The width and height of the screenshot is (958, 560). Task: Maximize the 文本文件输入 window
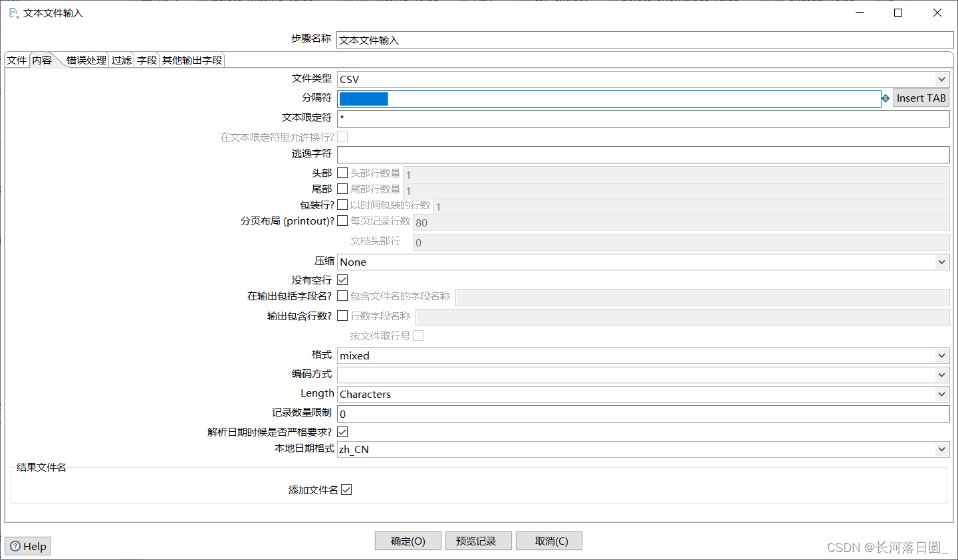coord(898,13)
